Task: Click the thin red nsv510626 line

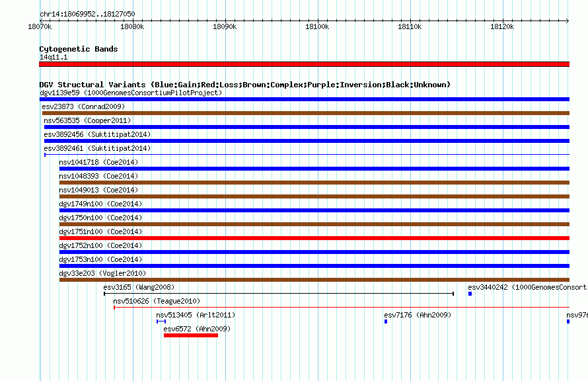Action: coord(342,308)
